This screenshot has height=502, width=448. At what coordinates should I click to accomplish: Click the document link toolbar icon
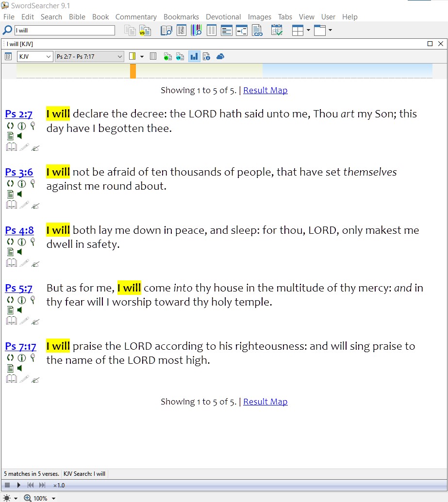(257, 31)
